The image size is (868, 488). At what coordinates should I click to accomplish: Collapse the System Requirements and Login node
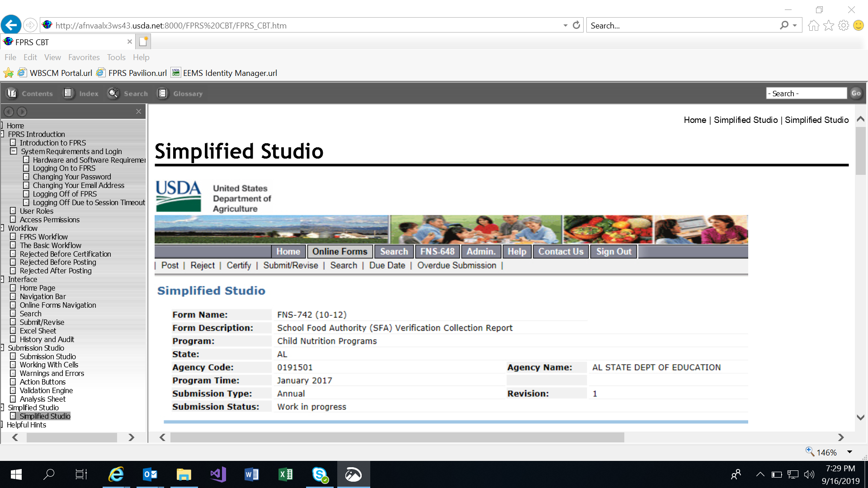pos(14,151)
